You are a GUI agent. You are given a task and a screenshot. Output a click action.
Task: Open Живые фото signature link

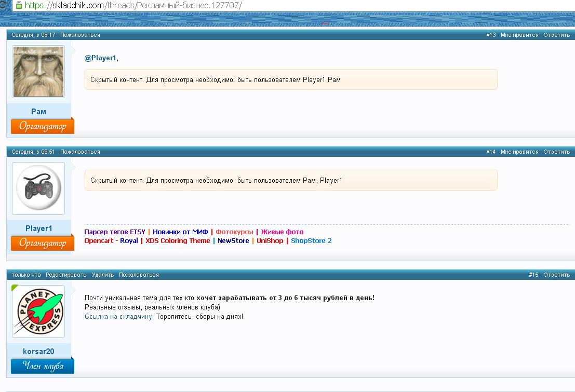[282, 232]
